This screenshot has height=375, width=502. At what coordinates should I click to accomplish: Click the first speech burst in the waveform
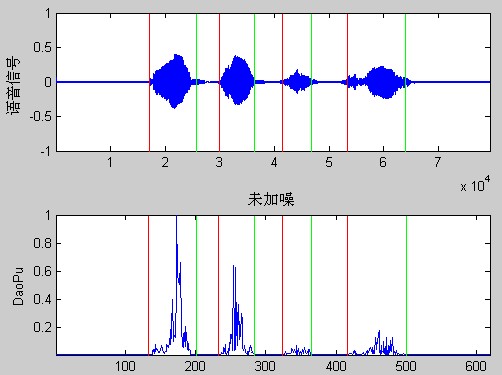pyautogui.click(x=173, y=82)
